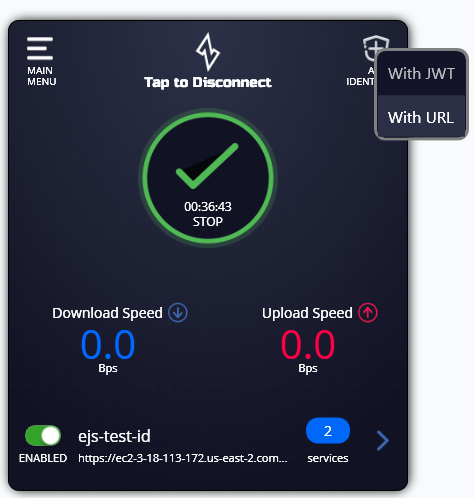Click the red upload speed value
Screen dimensions: 475x498
(x=308, y=344)
